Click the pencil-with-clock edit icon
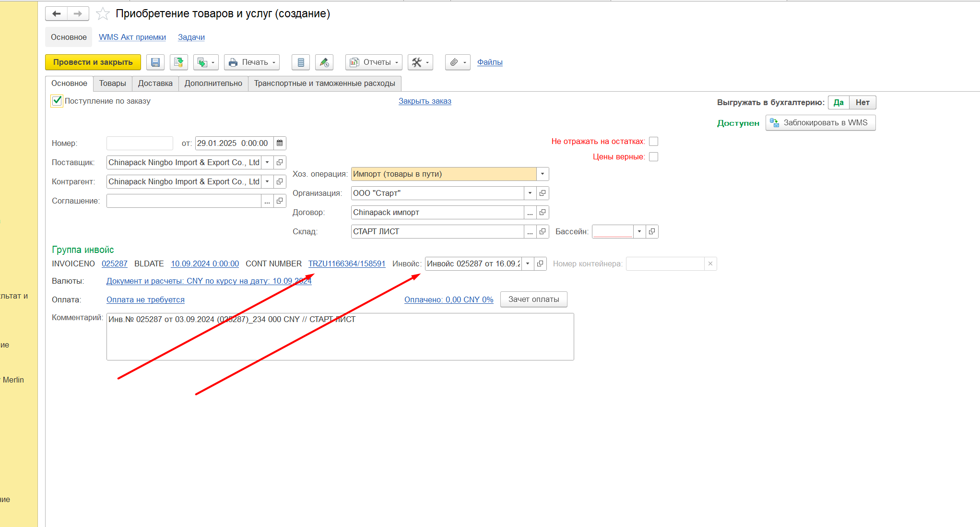 [324, 62]
